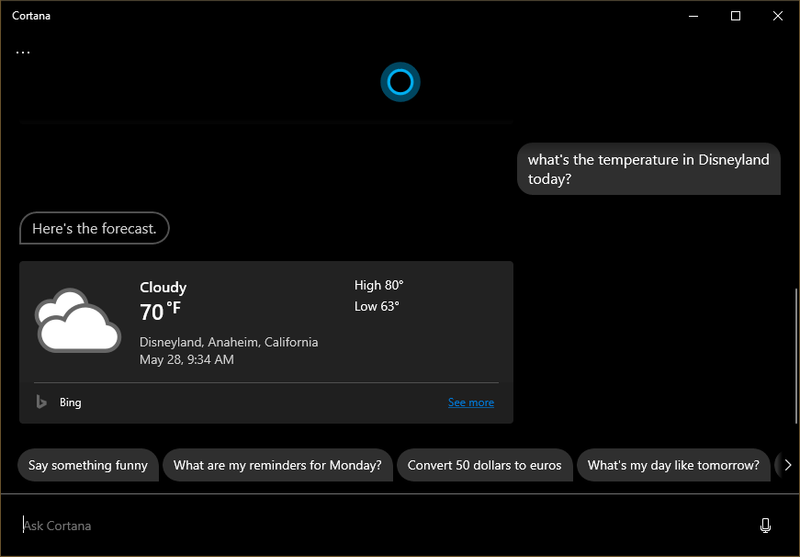Click the Cloudy condition label

tap(163, 287)
